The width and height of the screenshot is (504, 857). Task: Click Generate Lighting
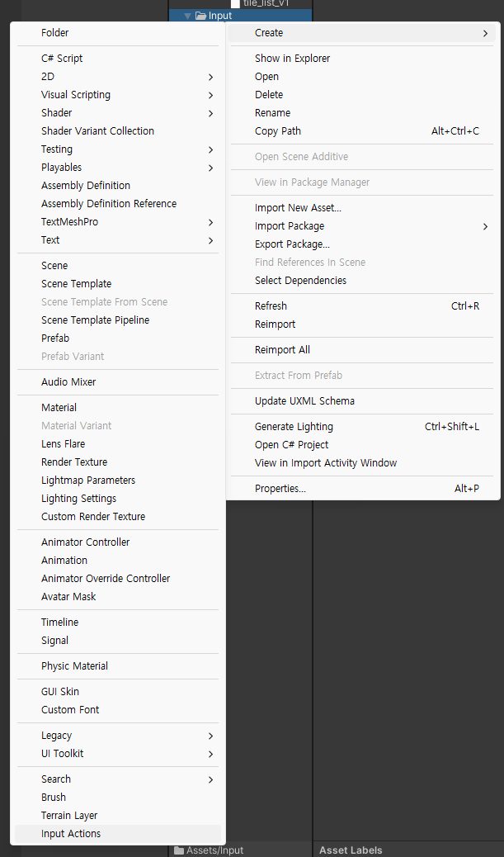tap(362, 426)
